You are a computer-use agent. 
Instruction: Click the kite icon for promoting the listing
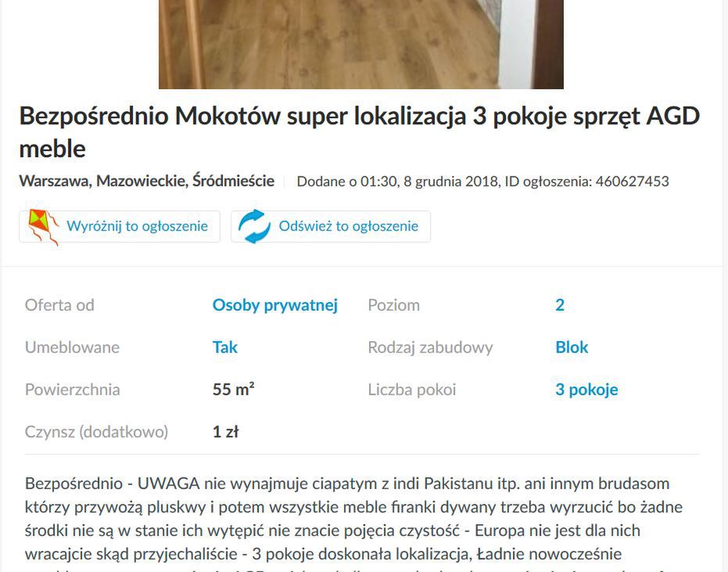click(44, 227)
